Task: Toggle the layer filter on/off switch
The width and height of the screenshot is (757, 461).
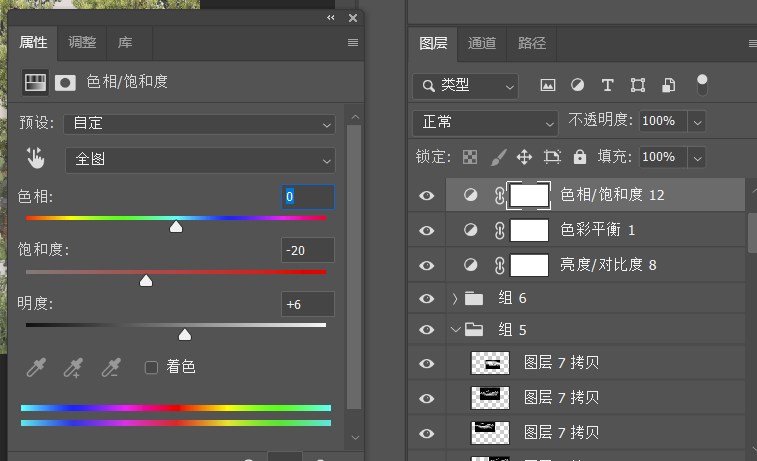Action: (x=702, y=85)
